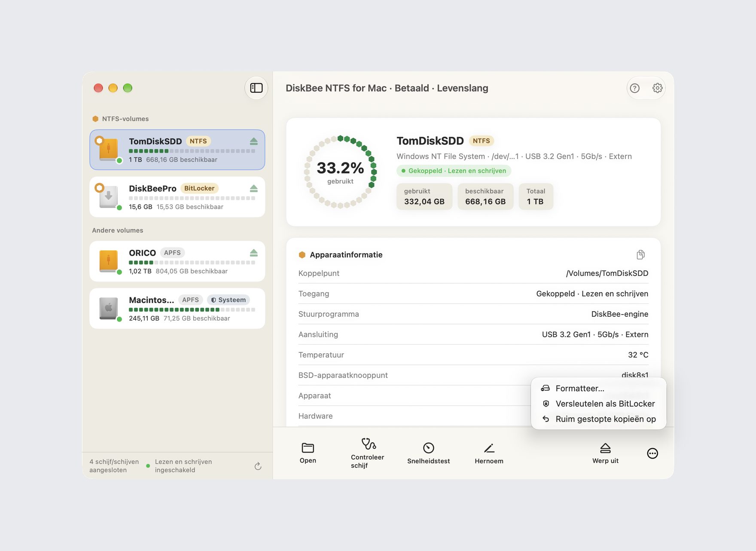Click NTFS-volumes section header
This screenshot has height=551, width=756.
[121, 119]
